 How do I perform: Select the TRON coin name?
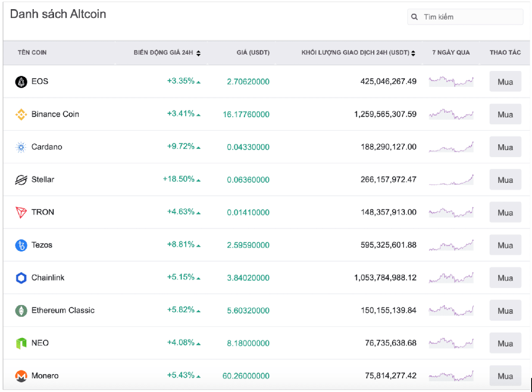click(43, 212)
